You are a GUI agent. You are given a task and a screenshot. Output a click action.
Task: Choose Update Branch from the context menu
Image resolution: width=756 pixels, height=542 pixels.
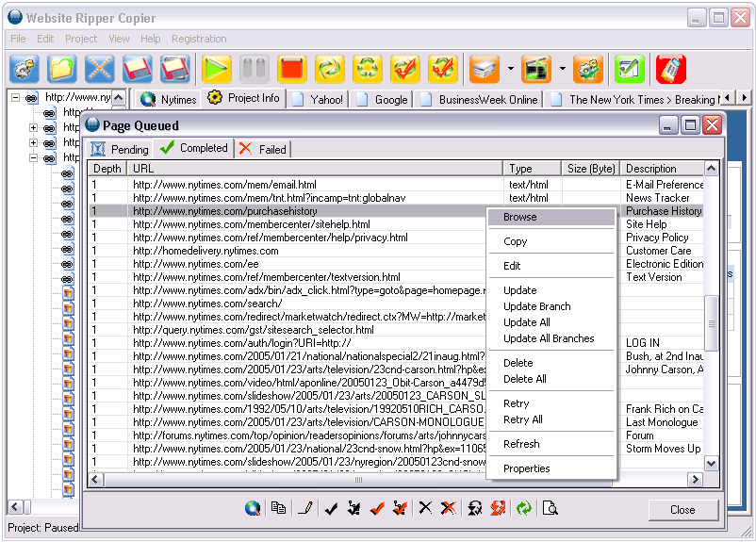551,306
